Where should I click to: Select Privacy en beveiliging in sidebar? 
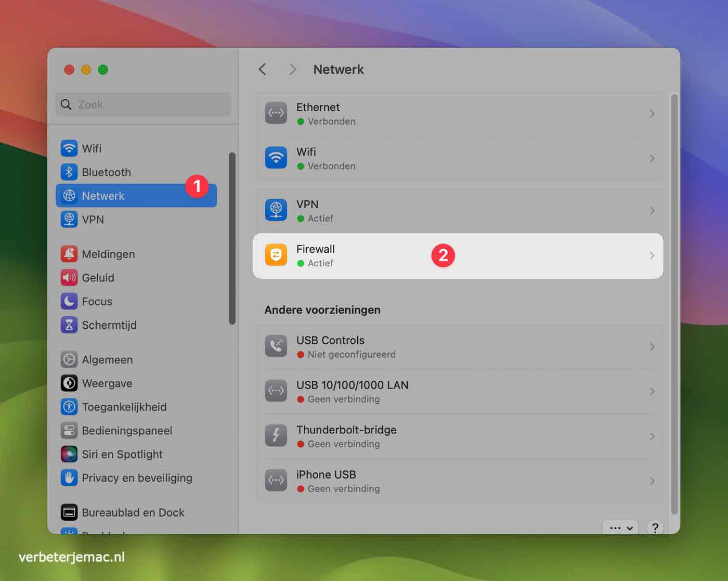coord(136,478)
